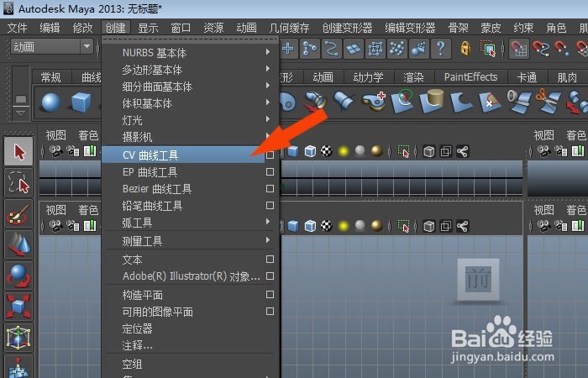588x378 pixels.
Task: Open 铅笔曲线工具 option box
Action: click(270, 206)
